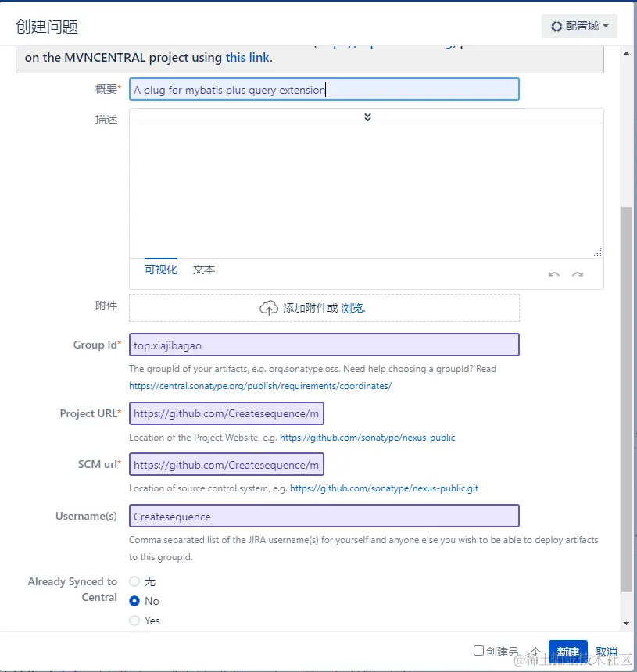The width and height of the screenshot is (637, 672).
Task: Click the undo arrow icon
Action: [554, 274]
